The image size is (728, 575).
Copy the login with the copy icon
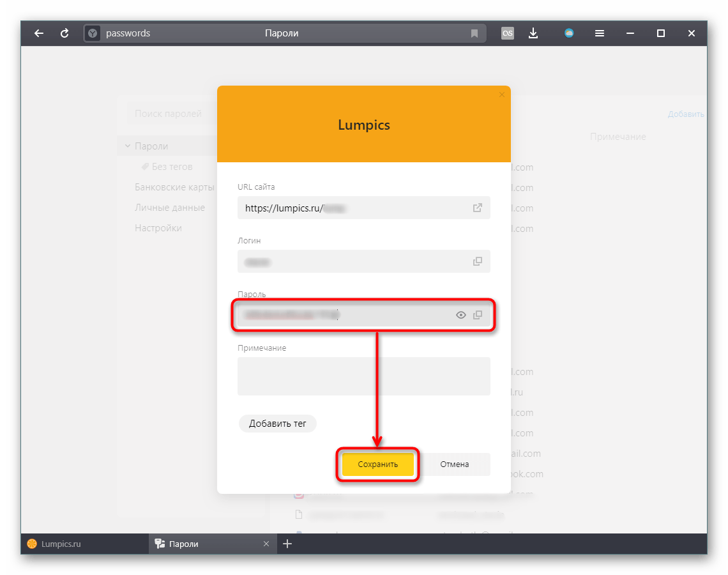pos(477,261)
